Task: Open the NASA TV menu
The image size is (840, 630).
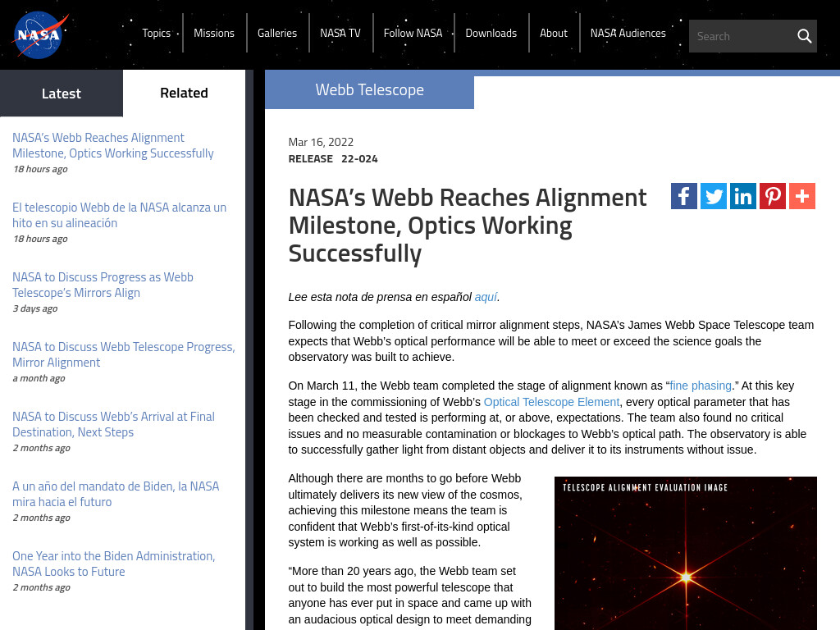Action: click(x=340, y=33)
